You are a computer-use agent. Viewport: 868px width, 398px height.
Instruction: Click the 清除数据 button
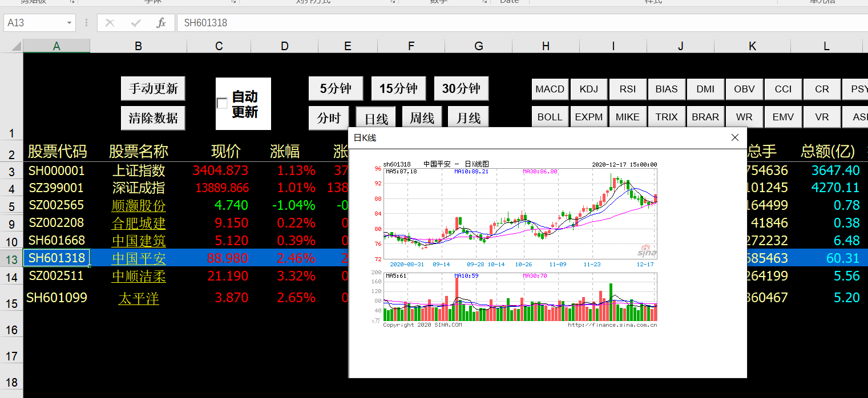[x=153, y=118]
